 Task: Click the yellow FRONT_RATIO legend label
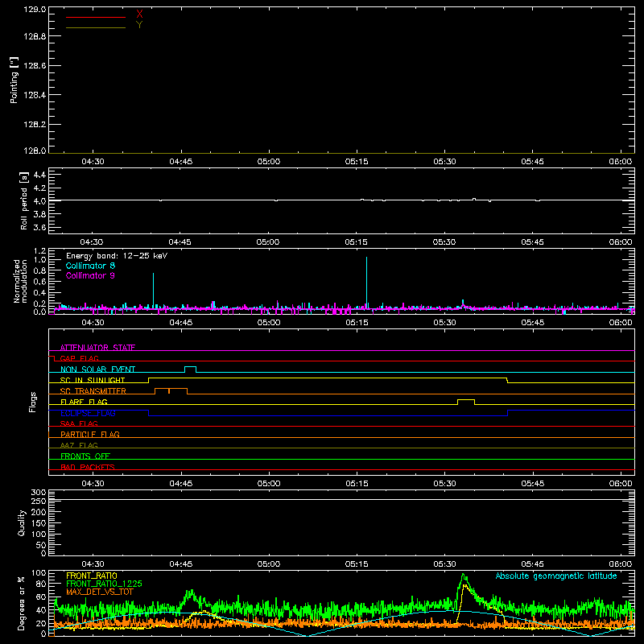(x=92, y=576)
